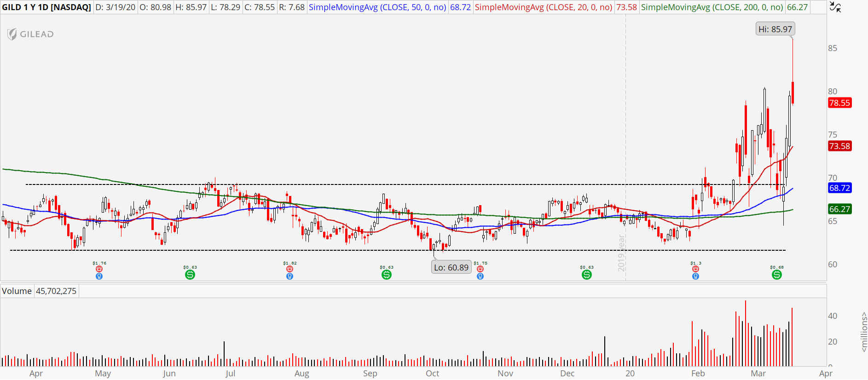Click the blue bulb icon under $1.82 earnings
868x380 pixels.
[289, 276]
